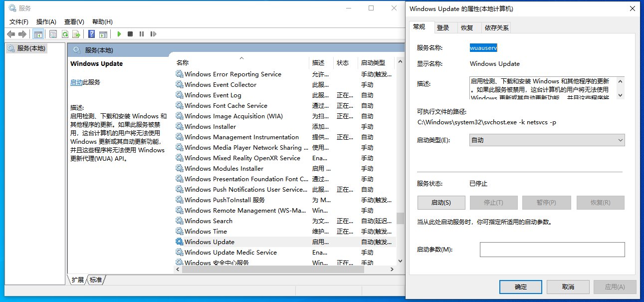Click the 名称 column sort arrow
This screenshot has height=302, width=644.
tap(241, 58)
